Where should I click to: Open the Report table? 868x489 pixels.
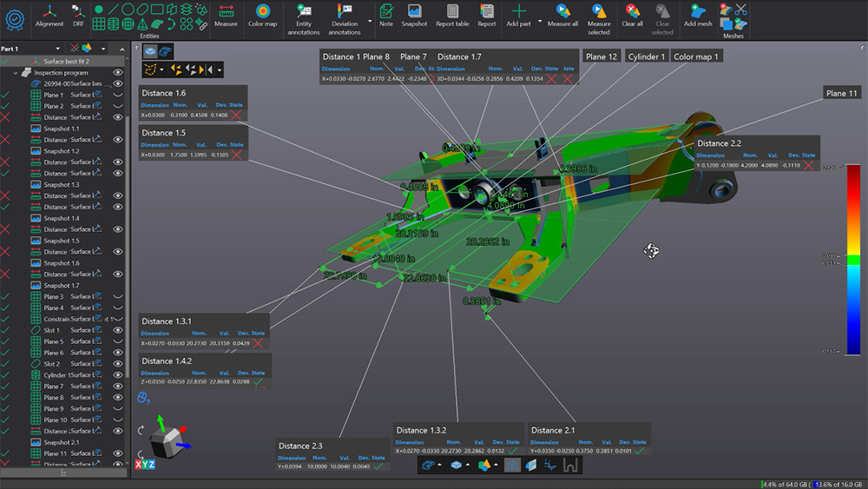click(x=452, y=16)
